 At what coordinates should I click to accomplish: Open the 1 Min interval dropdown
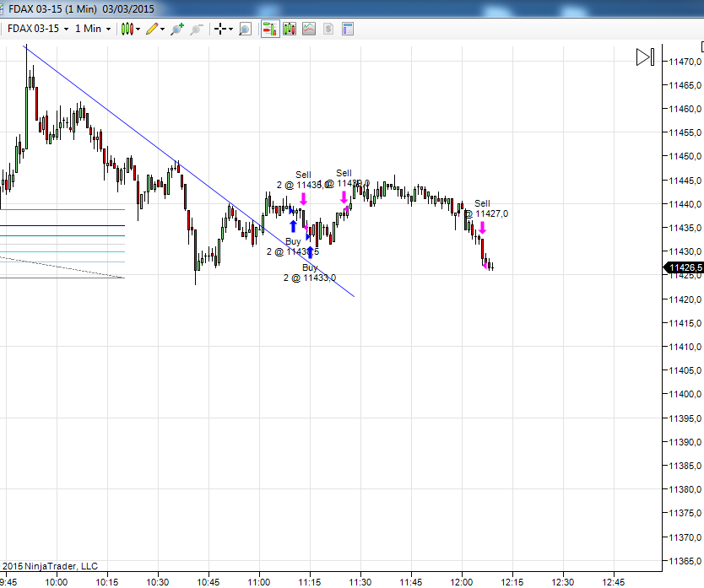[x=93, y=29]
